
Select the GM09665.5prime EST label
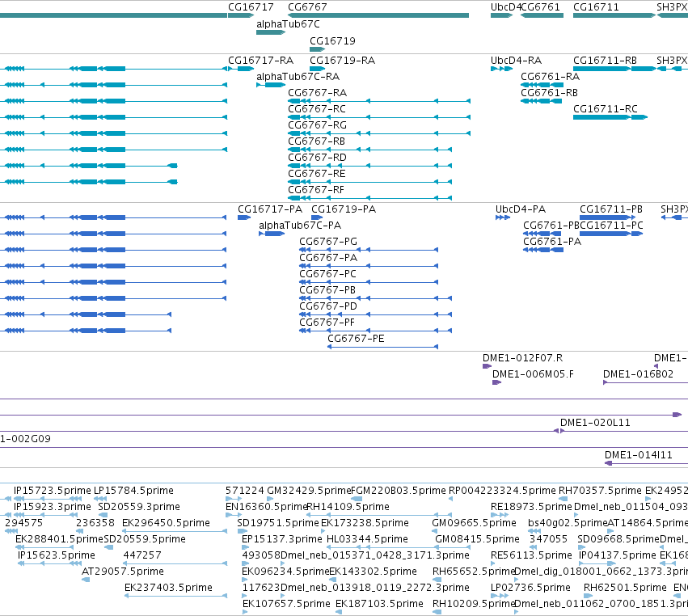[474, 522]
